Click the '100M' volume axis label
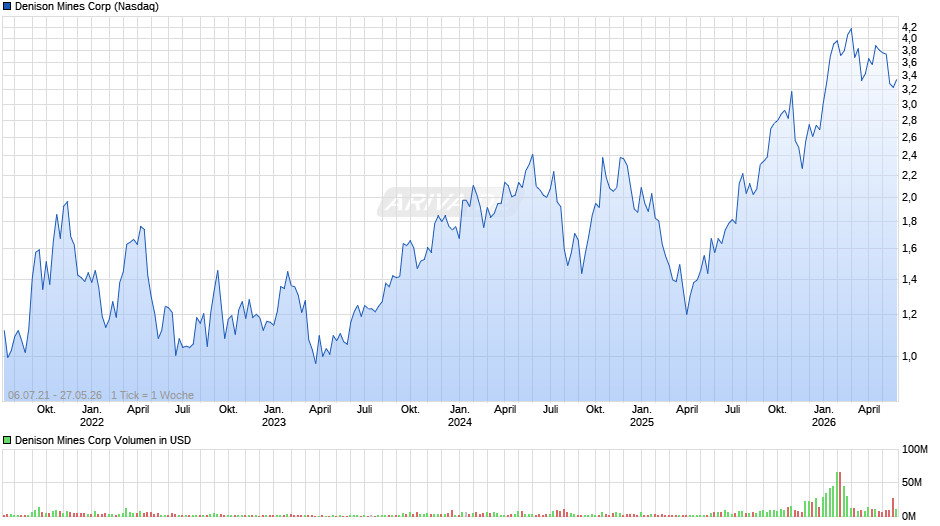 point(915,450)
